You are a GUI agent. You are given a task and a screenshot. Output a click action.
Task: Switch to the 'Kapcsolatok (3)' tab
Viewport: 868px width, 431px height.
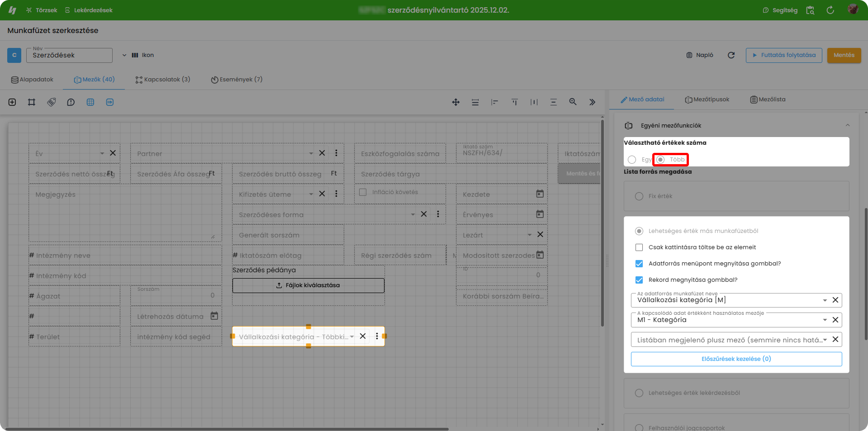(x=163, y=80)
